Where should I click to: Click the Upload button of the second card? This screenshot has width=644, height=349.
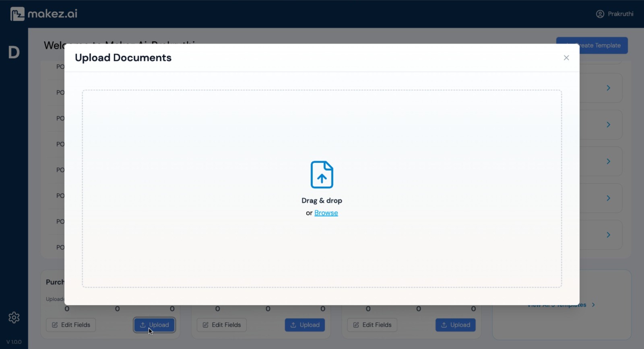(x=305, y=325)
